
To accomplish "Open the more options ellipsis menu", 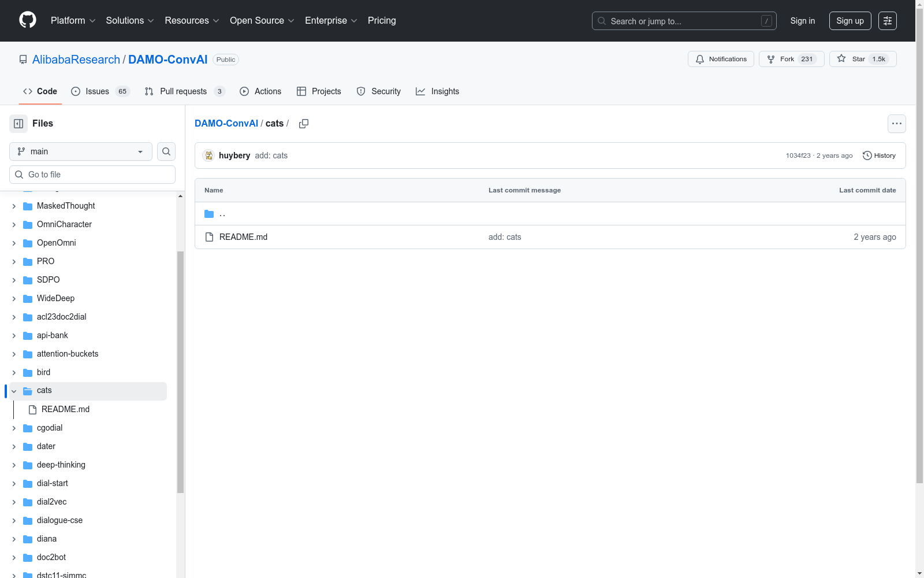I will click(x=897, y=124).
